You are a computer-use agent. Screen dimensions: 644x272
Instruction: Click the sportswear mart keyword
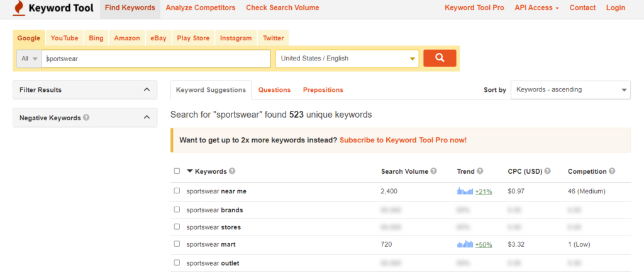click(211, 244)
